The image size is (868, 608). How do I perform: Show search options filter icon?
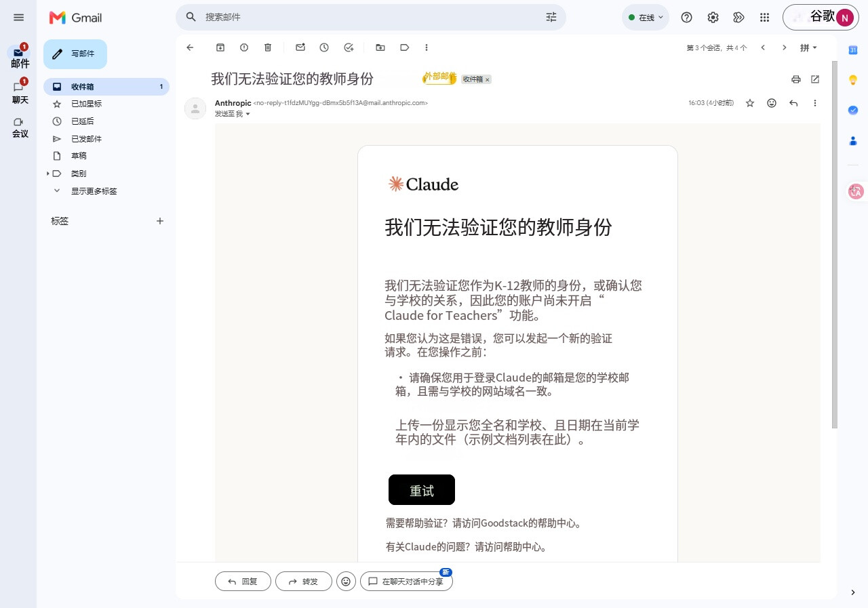tap(551, 17)
